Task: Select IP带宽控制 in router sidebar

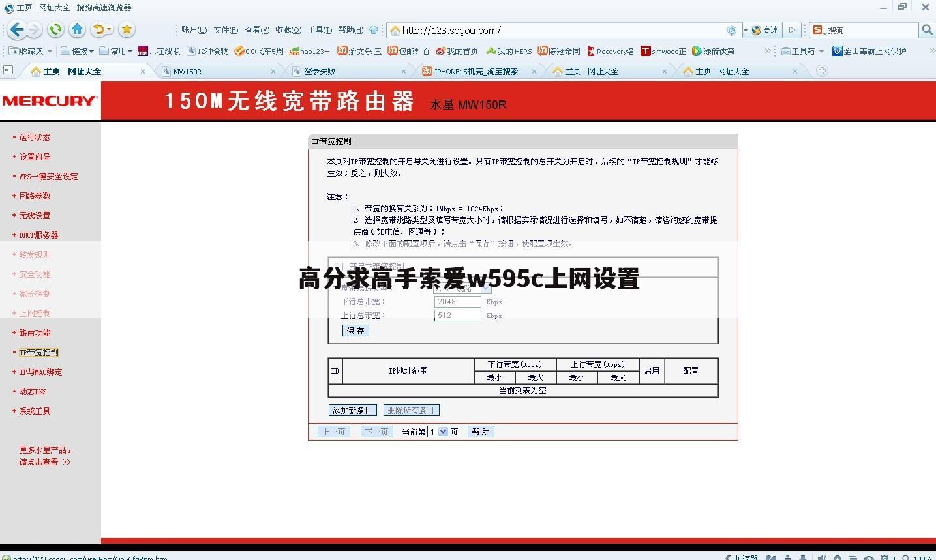Action: (38, 353)
